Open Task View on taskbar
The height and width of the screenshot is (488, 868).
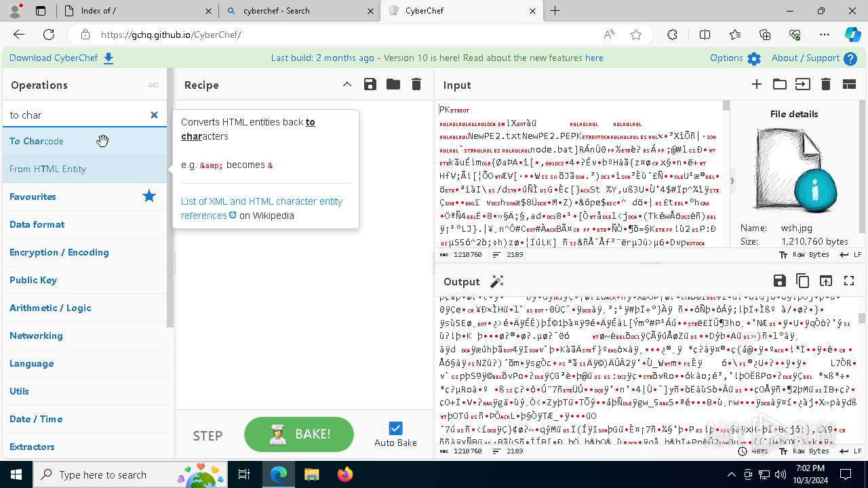pos(244,474)
